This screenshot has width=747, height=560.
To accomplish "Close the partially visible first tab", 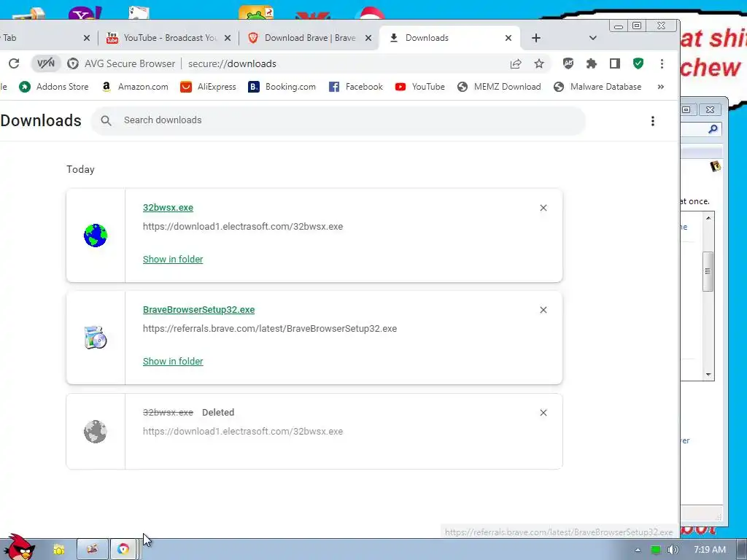I will [87, 38].
